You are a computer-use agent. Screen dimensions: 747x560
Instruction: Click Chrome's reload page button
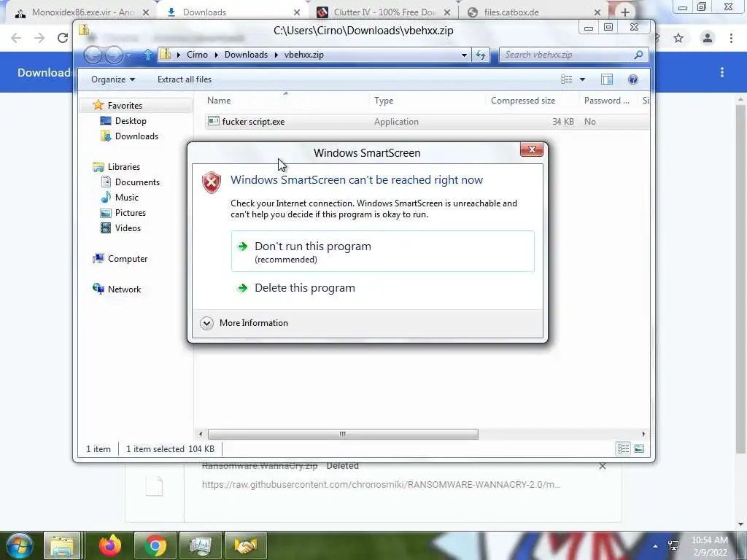point(62,38)
